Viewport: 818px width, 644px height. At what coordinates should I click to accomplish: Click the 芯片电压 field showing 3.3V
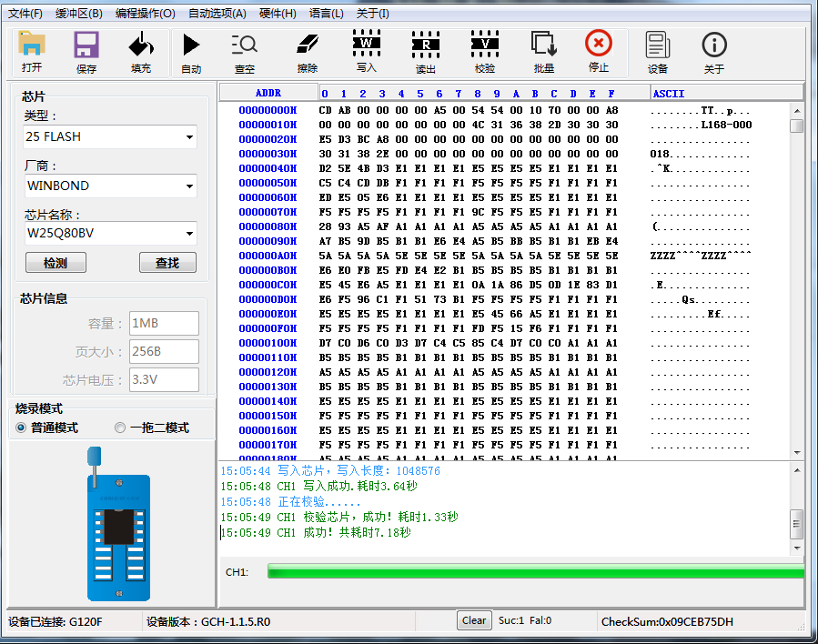[x=164, y=379]
